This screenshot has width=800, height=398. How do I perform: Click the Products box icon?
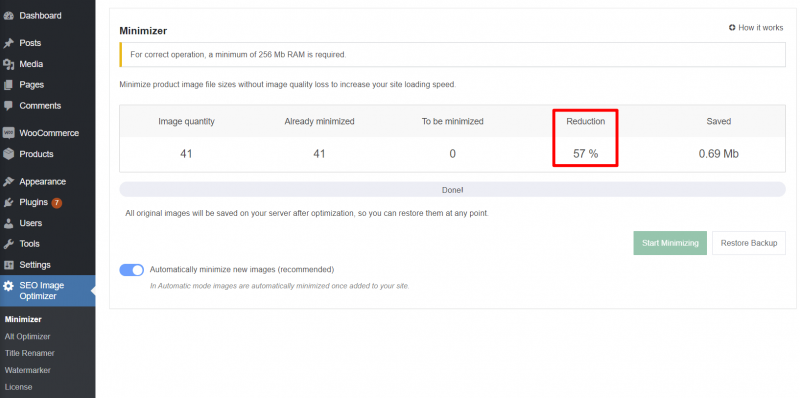(8, 154)
